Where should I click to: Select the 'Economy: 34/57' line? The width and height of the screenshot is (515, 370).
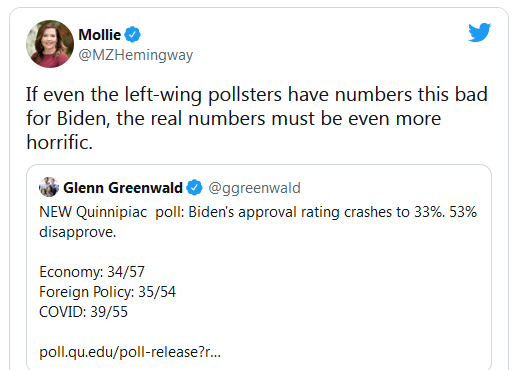[x=92, y=272]
